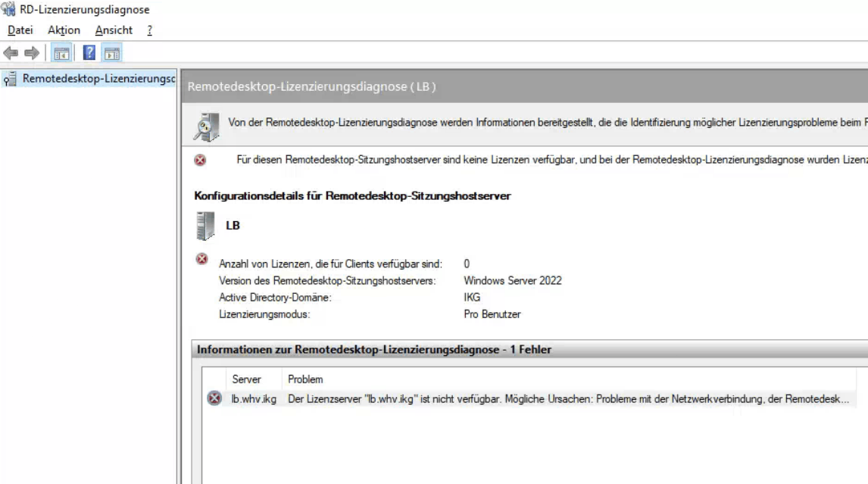The width and height of the screenshot is (868, 484).
Task: Click the 'Lizenzierungsmodus:' label
Action: coord(264,314)
